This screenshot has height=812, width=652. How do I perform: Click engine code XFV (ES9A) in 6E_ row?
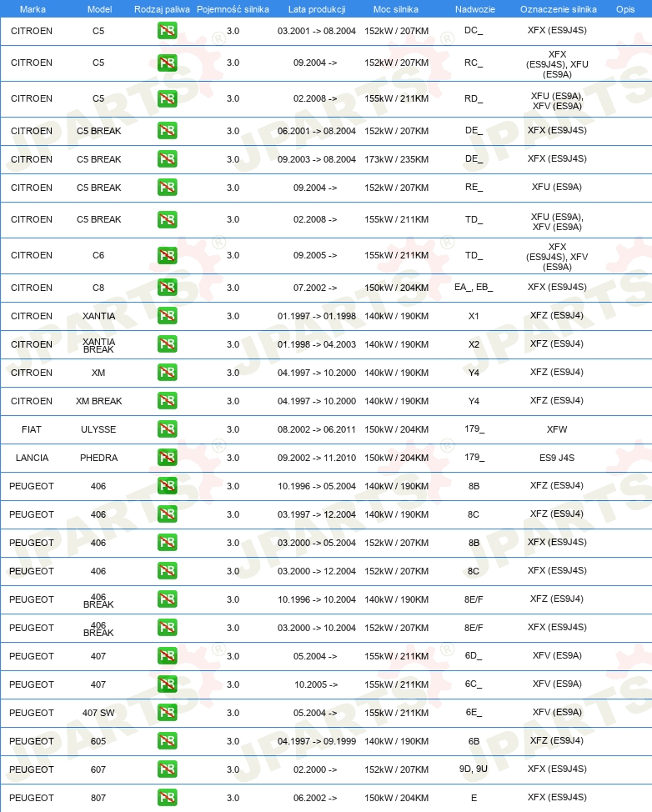click(557, 712)
